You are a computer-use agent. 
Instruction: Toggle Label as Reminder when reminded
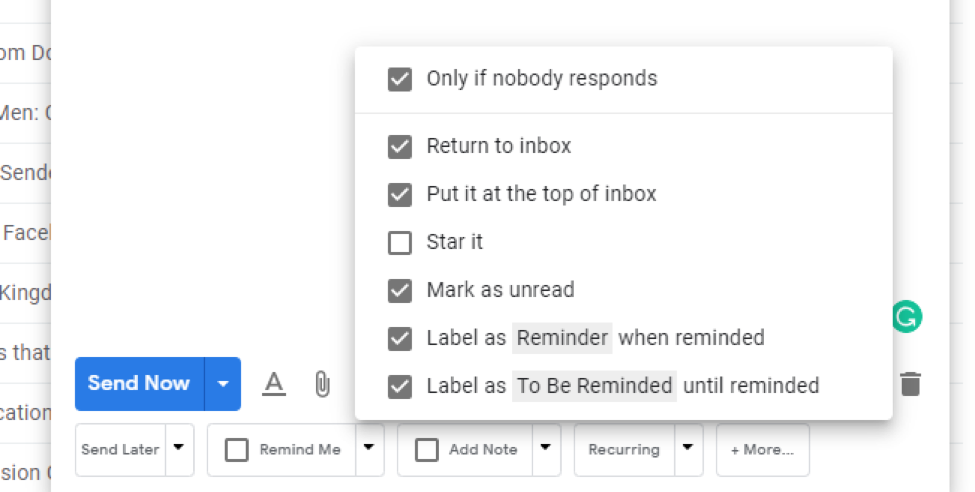(400, 339)
